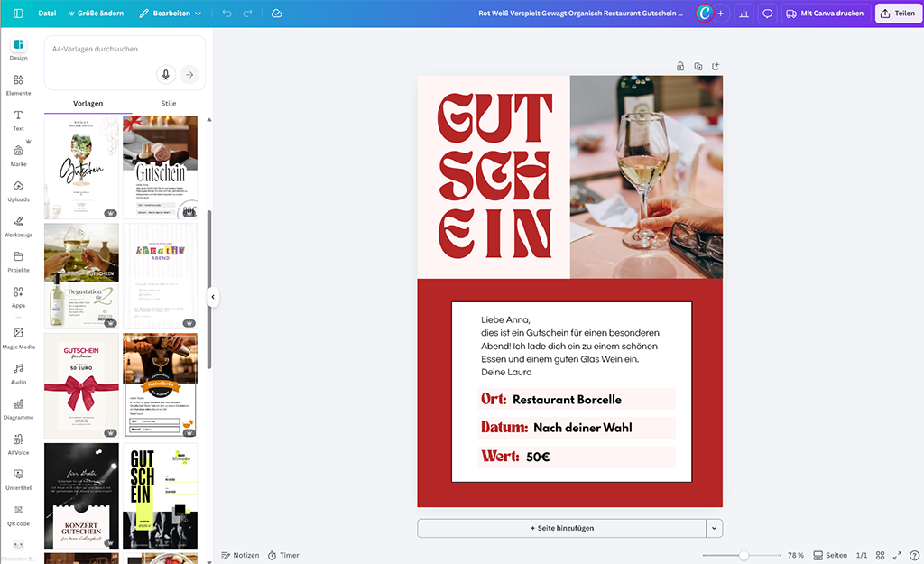Open Seiten pages view
This screenshot has height=564, width=924.
point(830,555)
